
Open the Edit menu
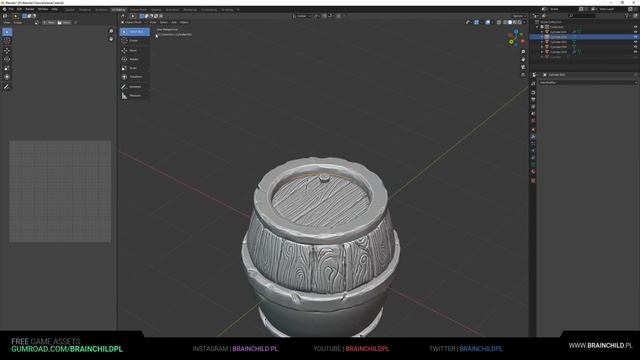pyautogui.click(x=19, y=9)
